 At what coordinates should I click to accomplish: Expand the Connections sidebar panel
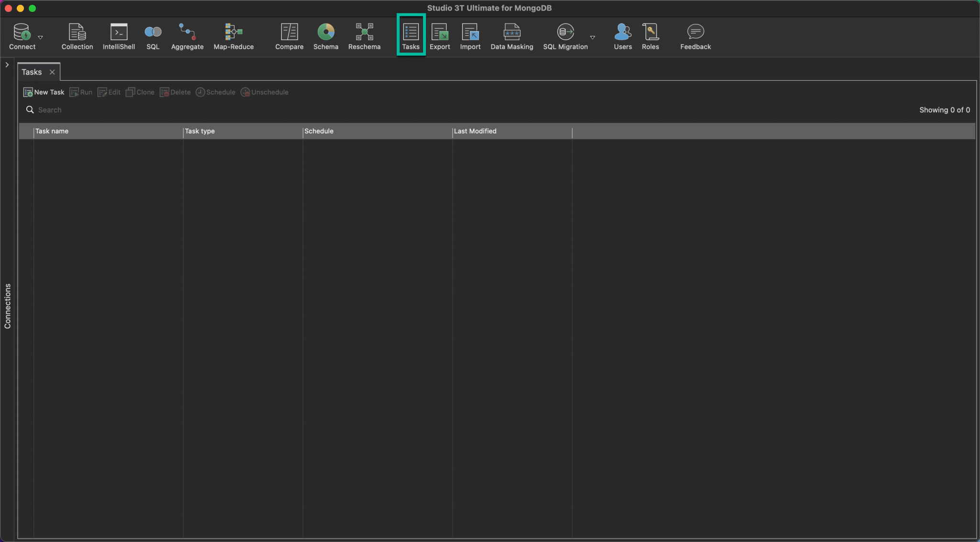point(7,65)
